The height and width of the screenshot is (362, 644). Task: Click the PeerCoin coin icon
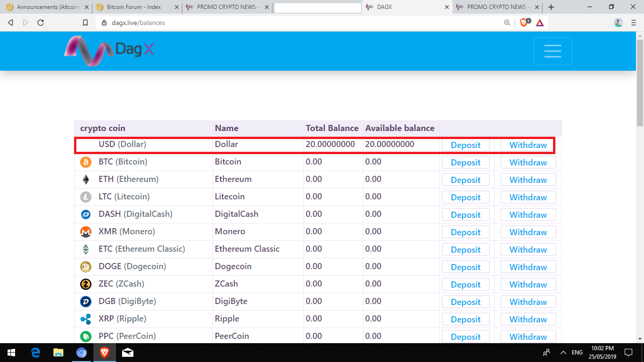click(x=86, y=337)
